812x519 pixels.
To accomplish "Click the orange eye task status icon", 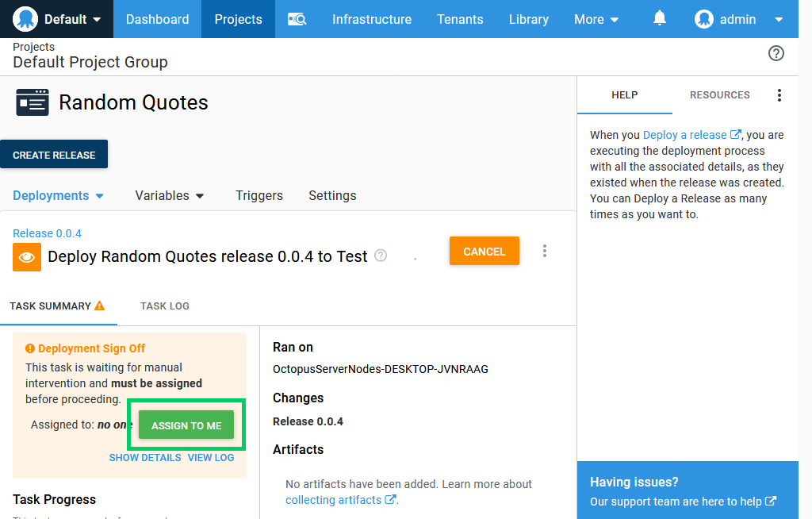I will tap(27, 257).
